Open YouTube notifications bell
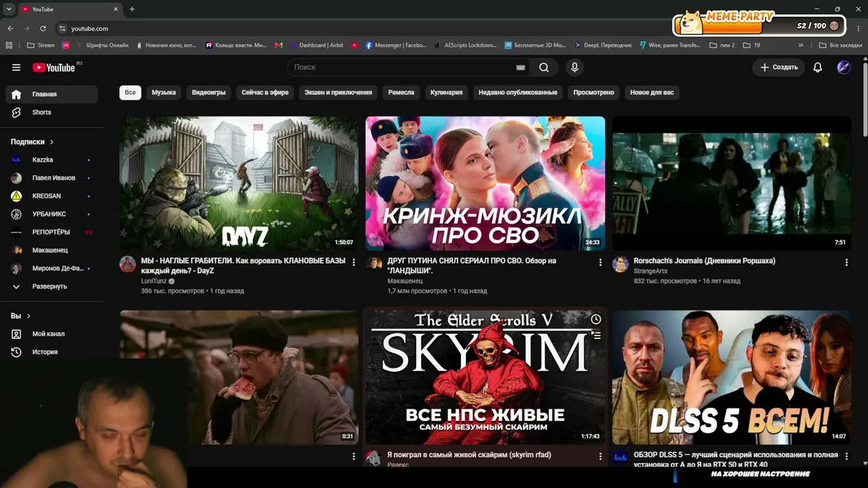 coord(818,67)
